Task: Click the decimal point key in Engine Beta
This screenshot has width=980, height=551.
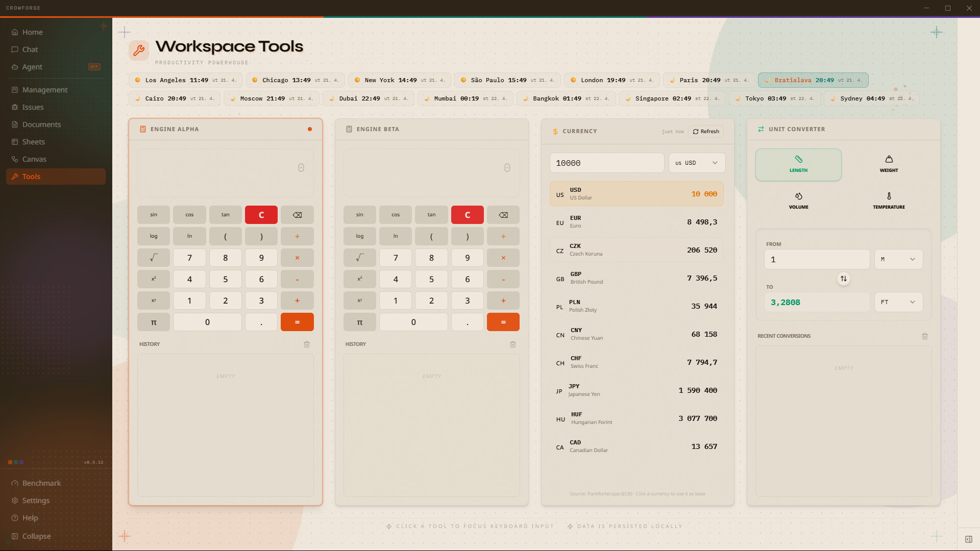Action: coord(468,322)
